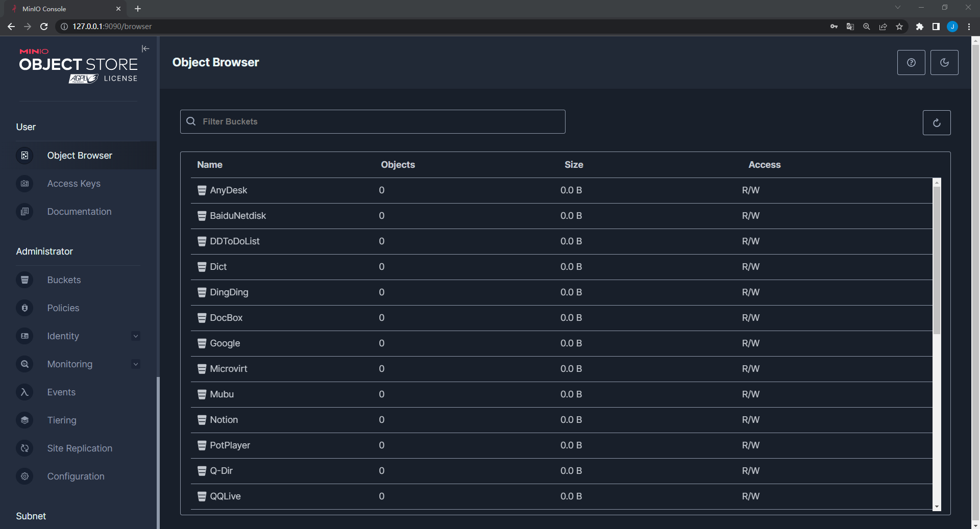980x529 pixels.
Task: Navigate to Buckets administration
Action: pos(64,280)
